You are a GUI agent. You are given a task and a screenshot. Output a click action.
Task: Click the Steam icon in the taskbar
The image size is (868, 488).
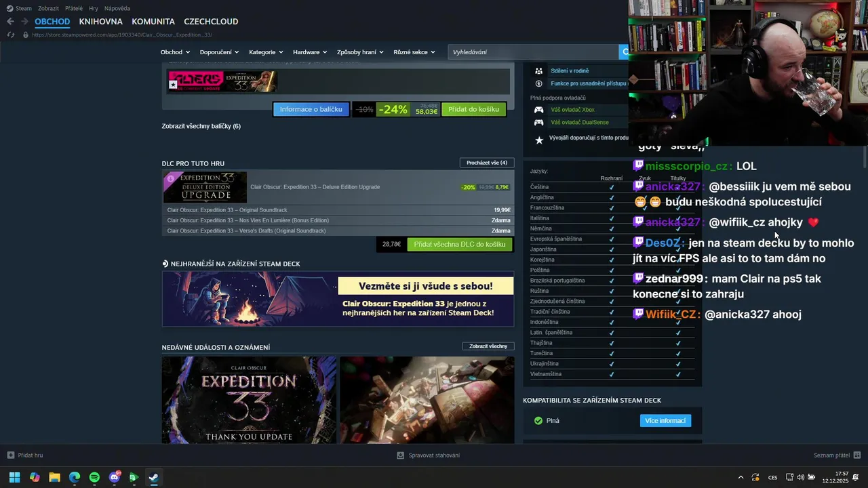pyautogui.click(x=154, y=477)
